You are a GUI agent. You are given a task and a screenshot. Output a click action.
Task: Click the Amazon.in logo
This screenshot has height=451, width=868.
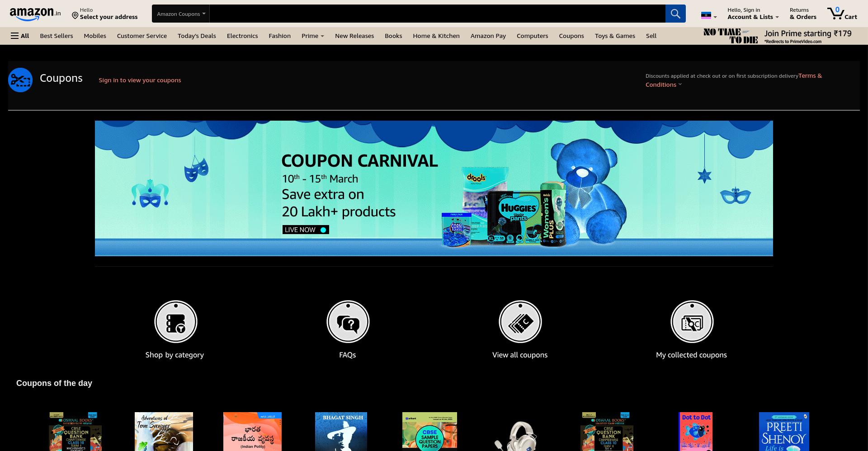pos(35,14)
